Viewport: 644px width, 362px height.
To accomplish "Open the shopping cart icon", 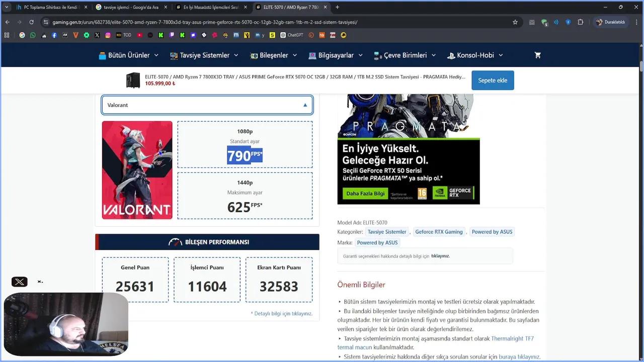I will pos(537,55).
